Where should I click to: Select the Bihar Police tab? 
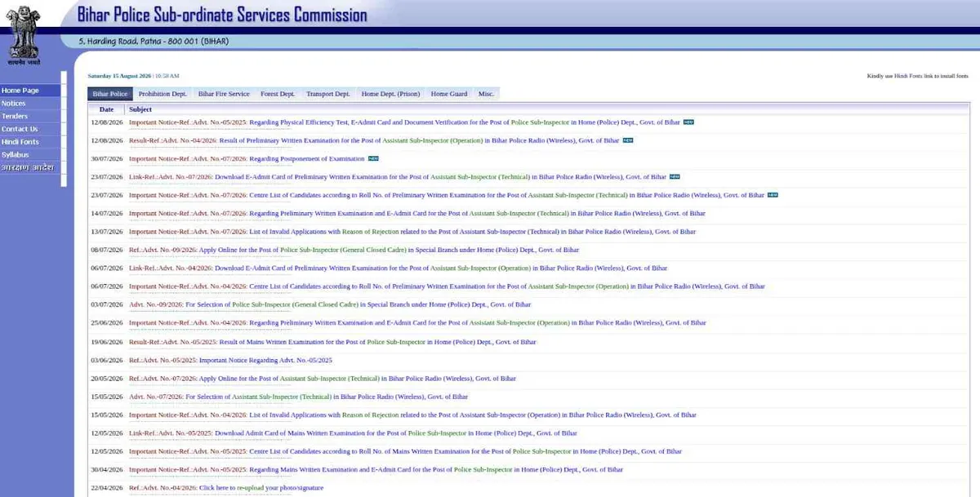click(x=110, y=94)
